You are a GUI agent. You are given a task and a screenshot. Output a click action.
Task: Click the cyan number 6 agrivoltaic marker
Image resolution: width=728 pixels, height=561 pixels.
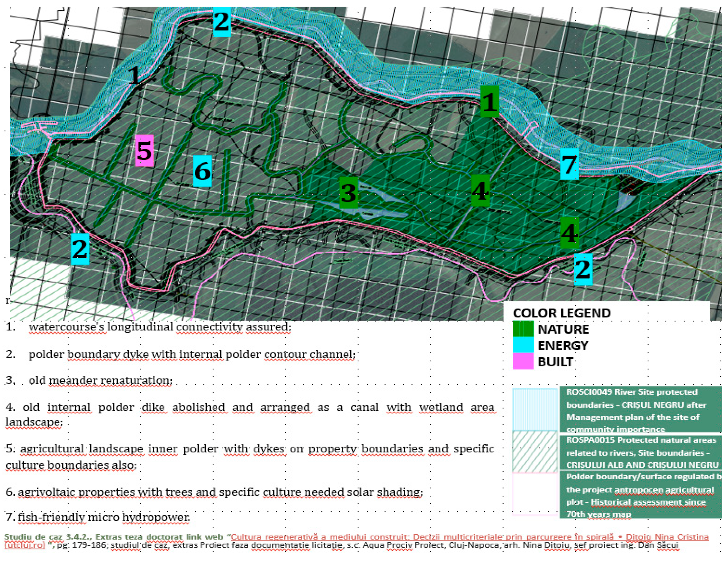point(202,171)
